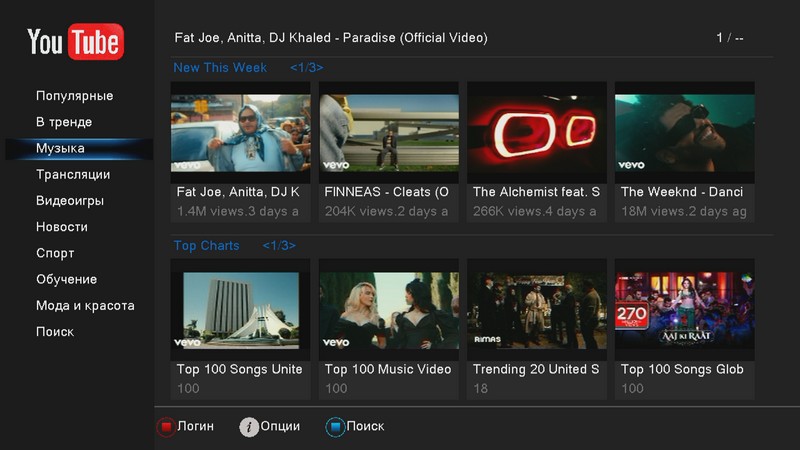
Task: Open Поиск in the sidebar menu
Action: coord(55,332)
